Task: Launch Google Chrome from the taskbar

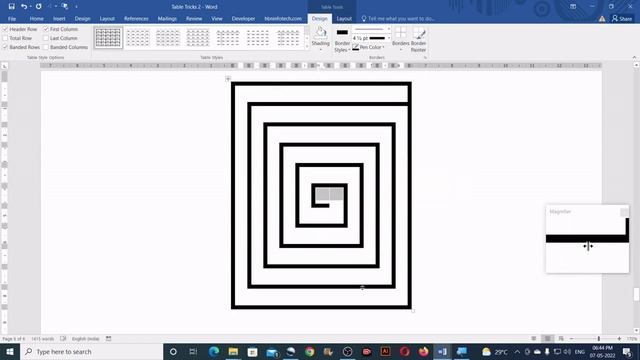Action: [x=310, y=351]
